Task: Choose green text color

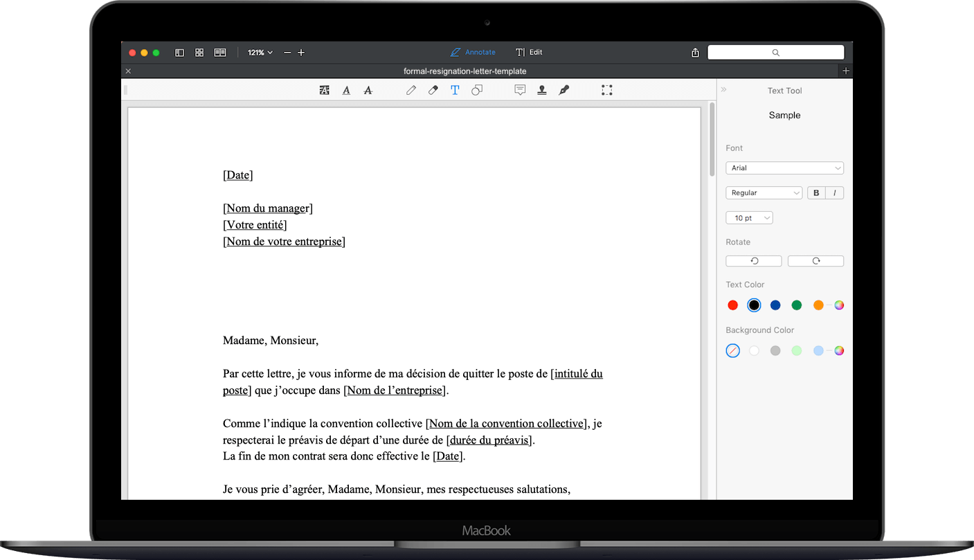Action: coord(797,305)
